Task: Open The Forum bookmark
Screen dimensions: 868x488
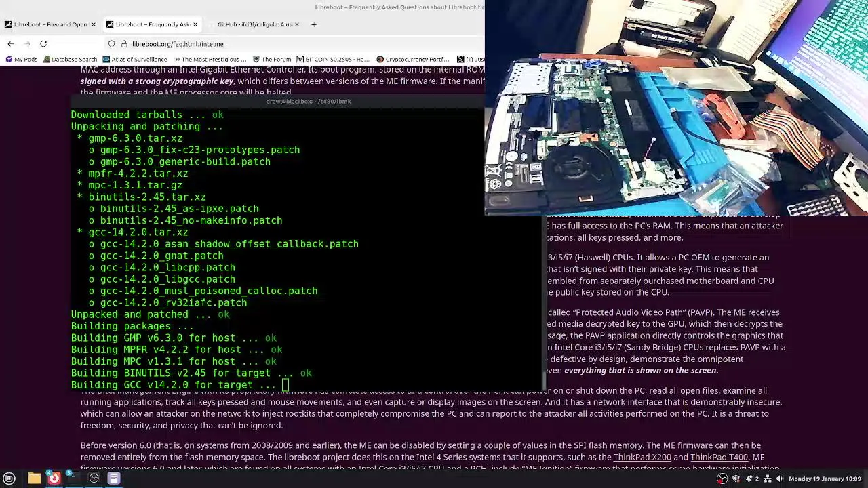Action: coord(271,60)
